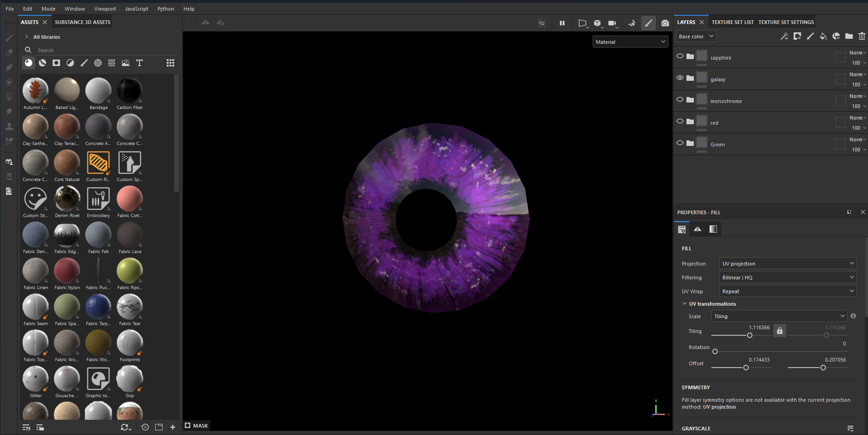Filter assets by text fonts icon
868x435 pixels.
(140, 63)
